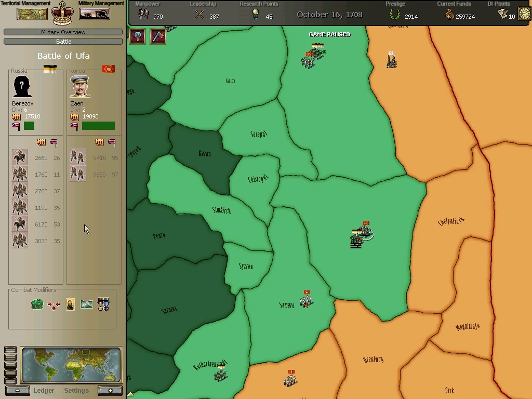Open the gear menu in top-right corner
Screen dimensions: 532x399
pos(525,14)
